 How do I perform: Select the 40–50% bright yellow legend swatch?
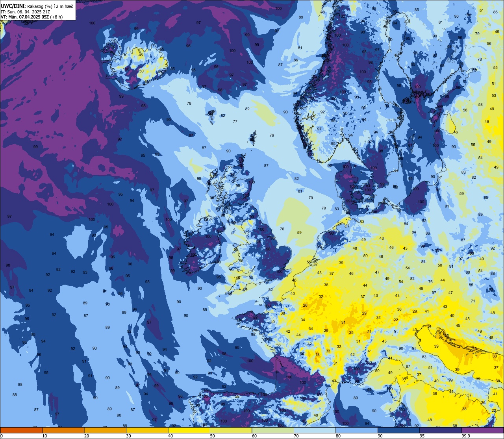pyautogui.click(x=189, y=430)
